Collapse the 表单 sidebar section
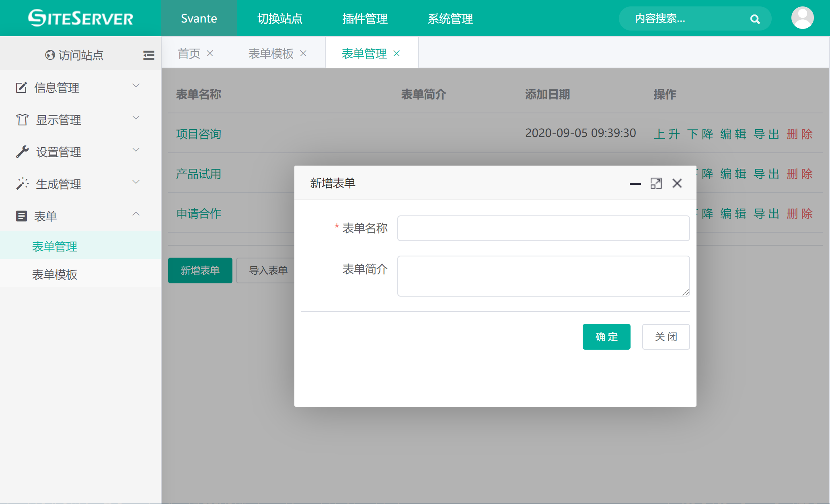 coord(76,216)
